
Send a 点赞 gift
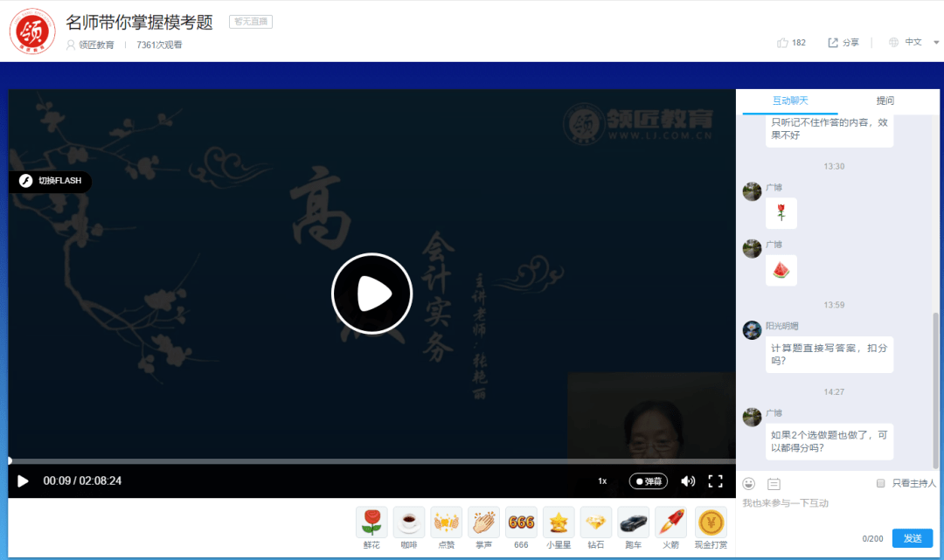pos(446,529)
